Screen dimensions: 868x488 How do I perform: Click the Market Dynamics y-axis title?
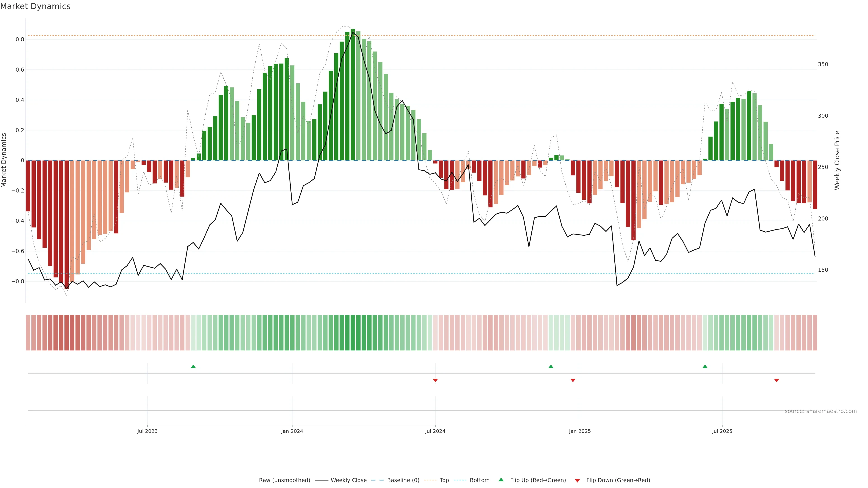click(4, 160)
